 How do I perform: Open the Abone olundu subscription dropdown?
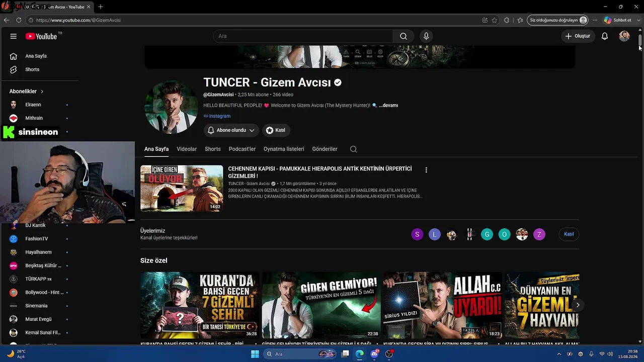(x=231, y=130)
